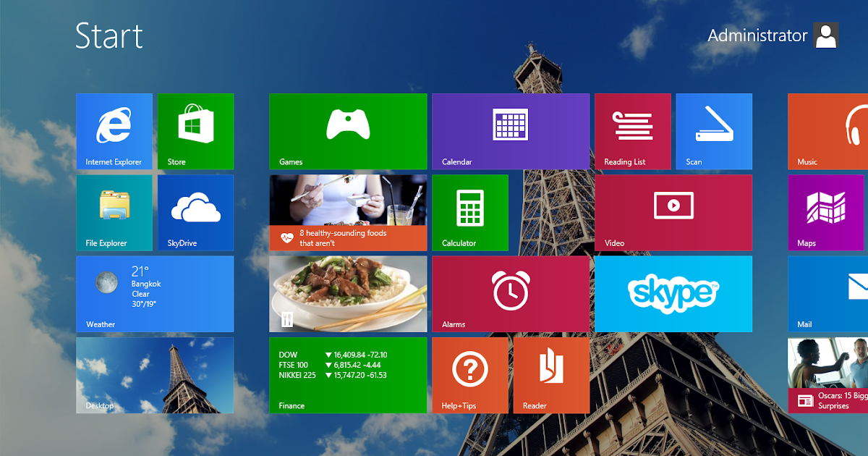The width and height of the screenshot is (868, 456).
Task: Launch the Scan tile
Action: [x=714, y=132]
